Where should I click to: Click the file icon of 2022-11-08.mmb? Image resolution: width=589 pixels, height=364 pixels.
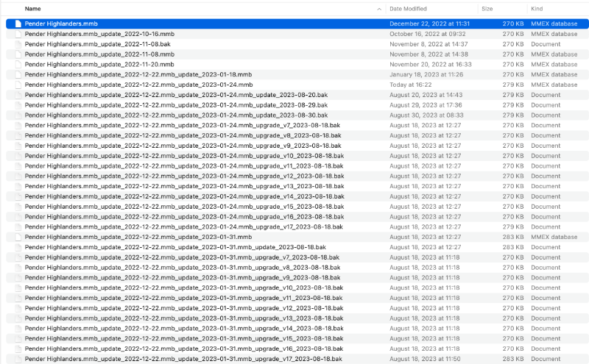point(18,54)
